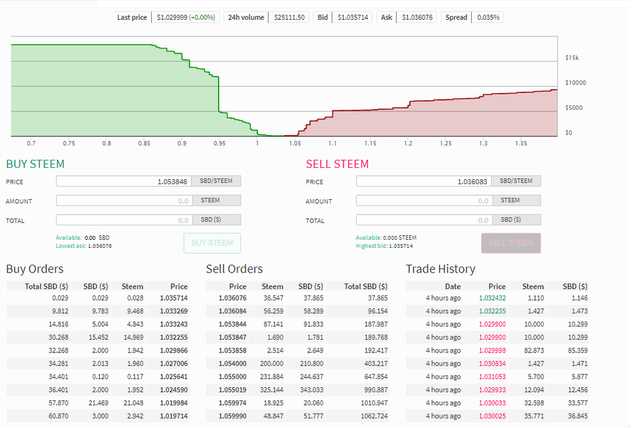Click trade history price 1.032432
This screenshot has width=640, height=428.
coord(492,298)
